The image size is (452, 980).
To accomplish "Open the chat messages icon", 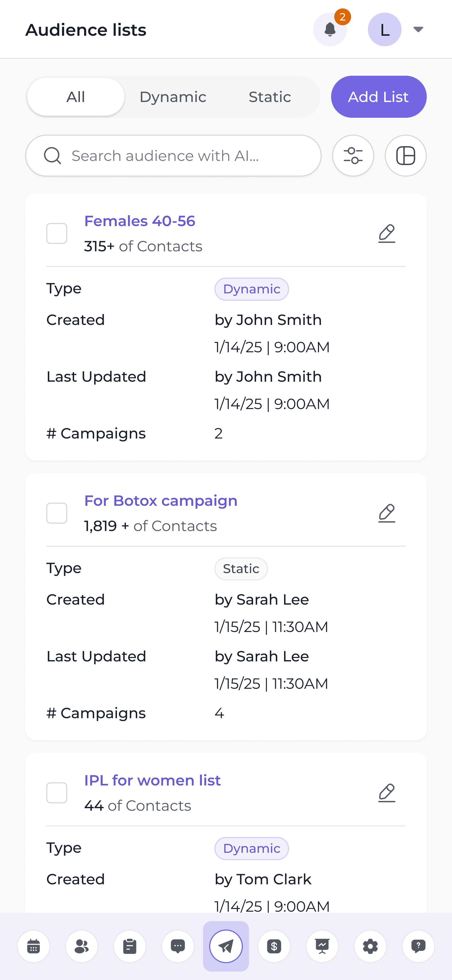I will tap(178, 947).
